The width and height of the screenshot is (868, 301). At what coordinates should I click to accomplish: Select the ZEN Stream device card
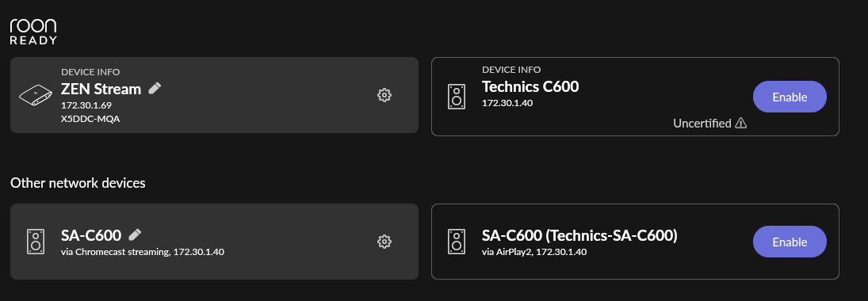click(x=214, y=95)
